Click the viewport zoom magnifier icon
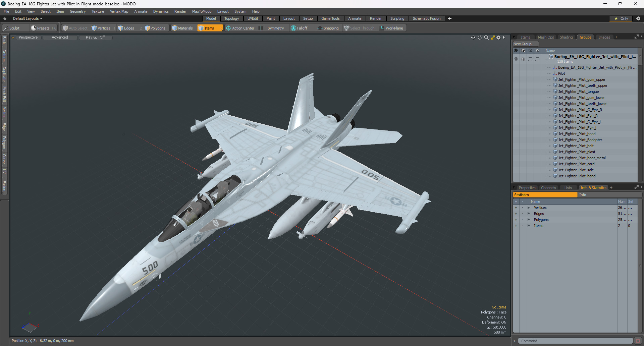The height and width of the screenshot is (346, 644). point(486,38)
